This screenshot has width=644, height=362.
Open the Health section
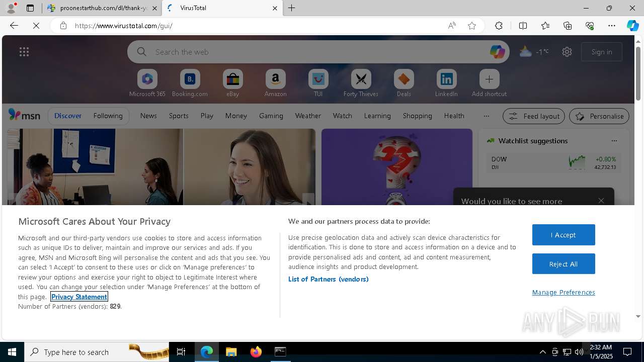click(454, 116)
